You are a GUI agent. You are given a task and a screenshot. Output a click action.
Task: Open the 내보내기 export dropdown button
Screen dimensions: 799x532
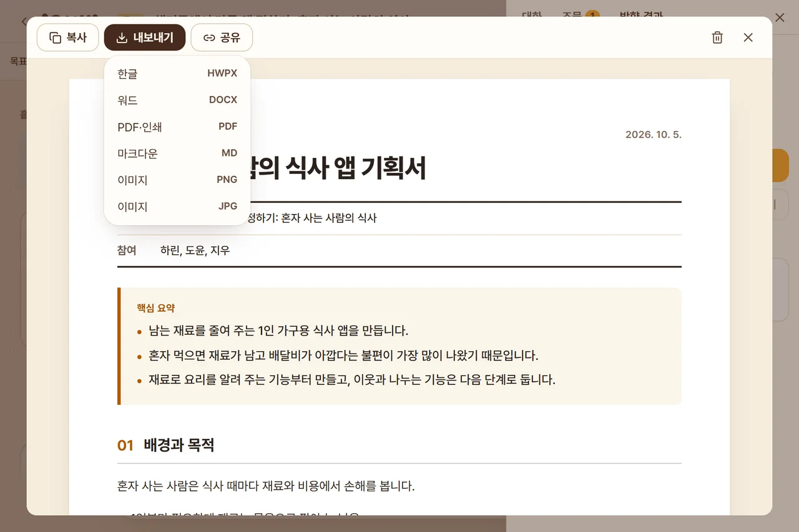point(145,37)
